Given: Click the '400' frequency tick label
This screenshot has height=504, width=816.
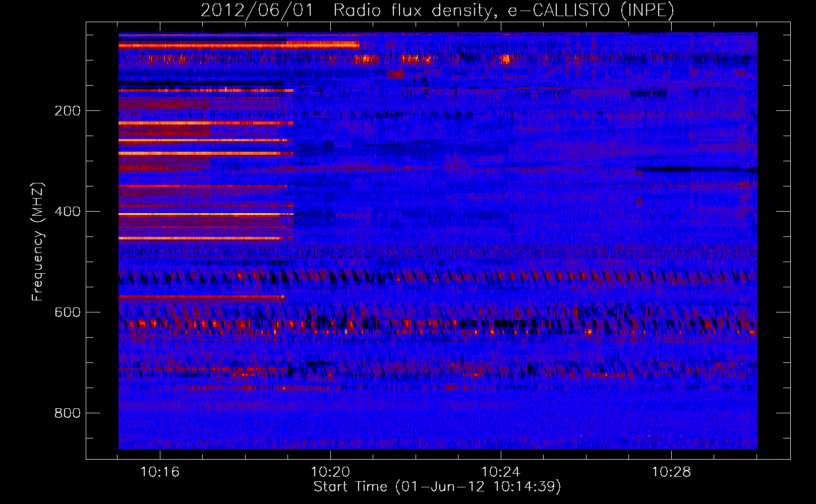Looking at the screenshot, I should point(68,212).
